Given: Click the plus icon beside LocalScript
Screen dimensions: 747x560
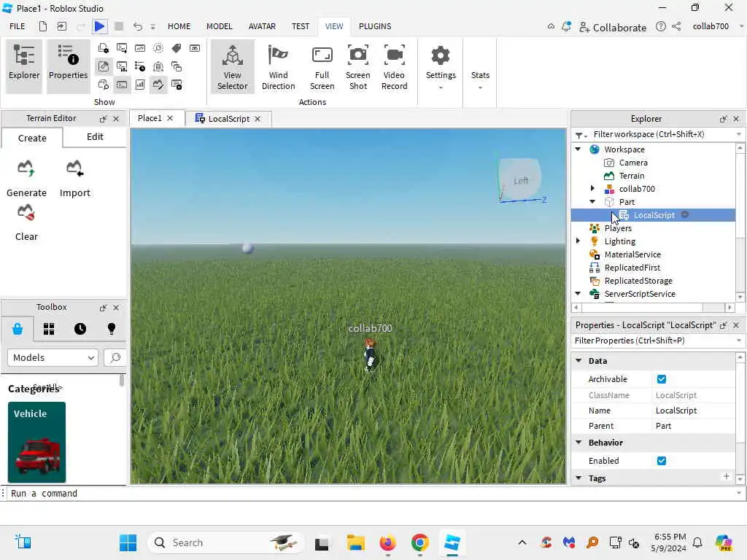Looking at the screenshot, I should pyautogui.click(x=685, y=215).
